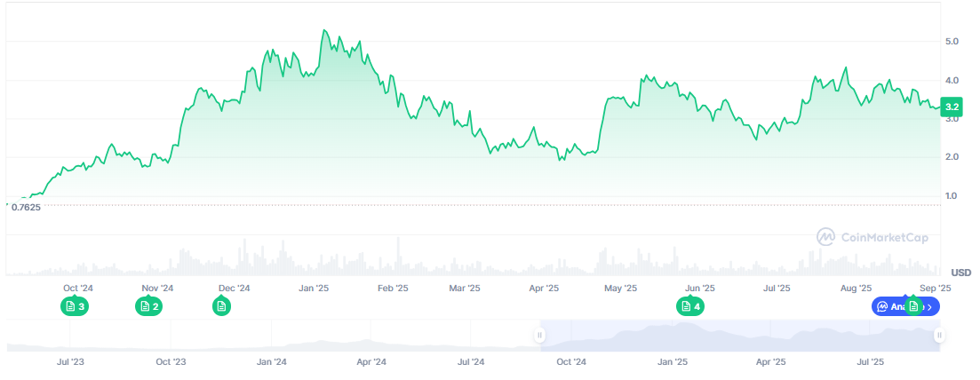Select Apr '24 on the navigator timeline
The image size is (980, 380).
pos(371,361)
